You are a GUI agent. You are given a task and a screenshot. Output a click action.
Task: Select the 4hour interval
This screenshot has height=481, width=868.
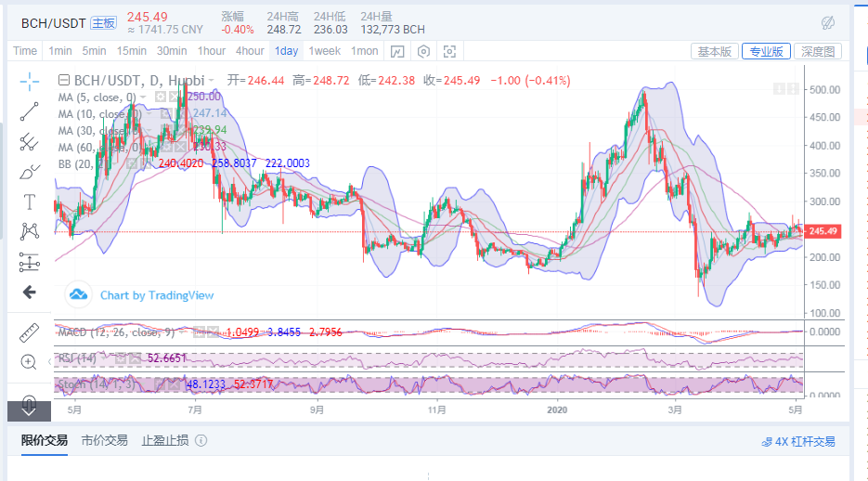[x=251, y=51]
